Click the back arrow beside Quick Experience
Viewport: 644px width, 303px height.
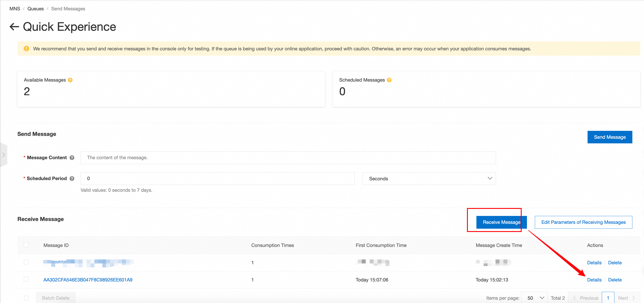pos(14,27)
